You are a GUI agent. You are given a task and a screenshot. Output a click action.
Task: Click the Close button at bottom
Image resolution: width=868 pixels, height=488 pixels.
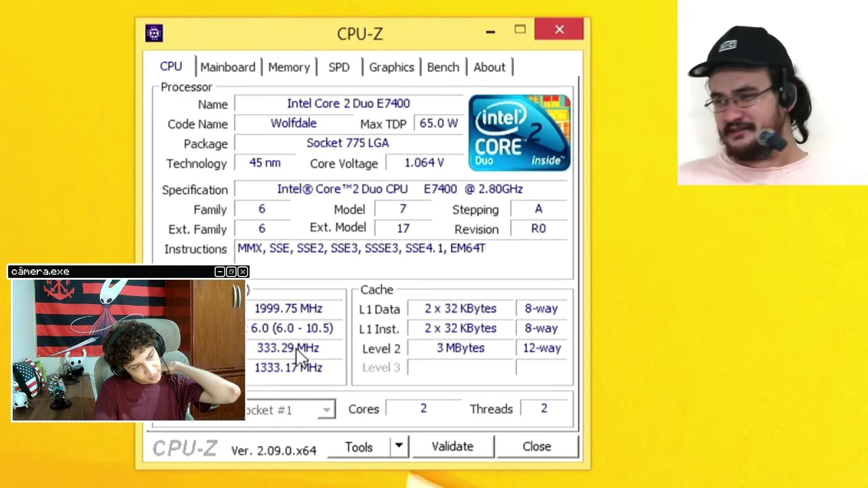536,447
